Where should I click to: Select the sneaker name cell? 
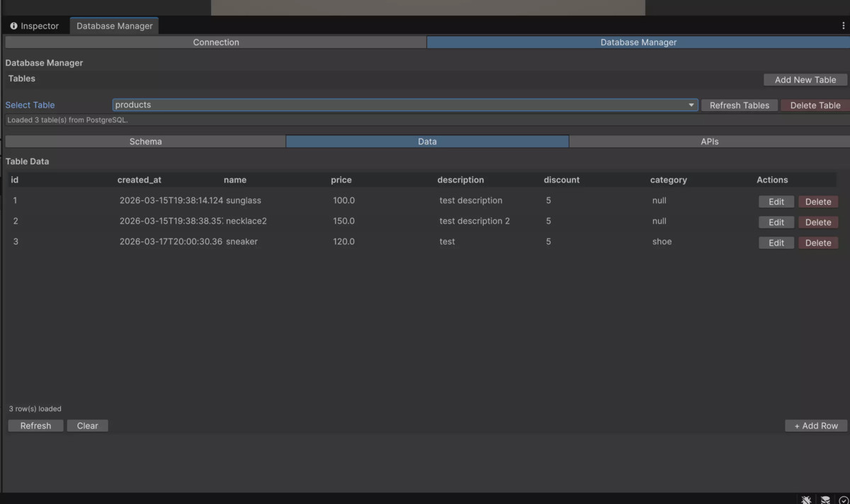point(242,241)
